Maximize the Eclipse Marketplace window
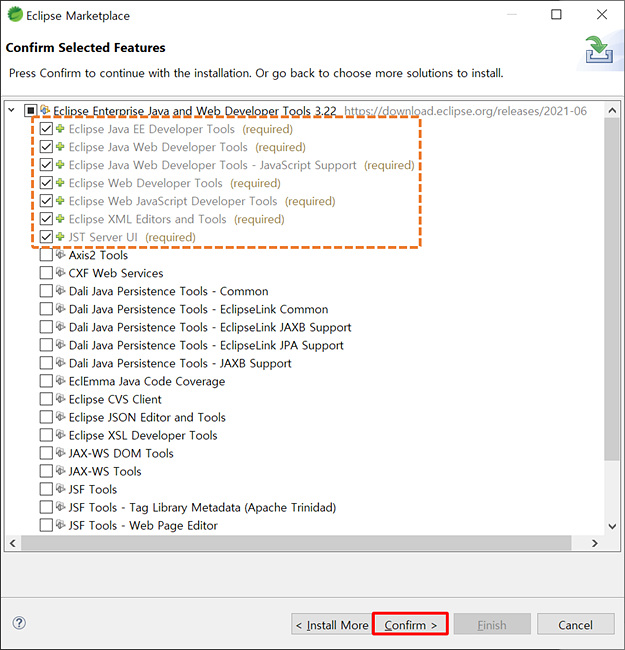The image size is (625, 650). click(556, 15)
